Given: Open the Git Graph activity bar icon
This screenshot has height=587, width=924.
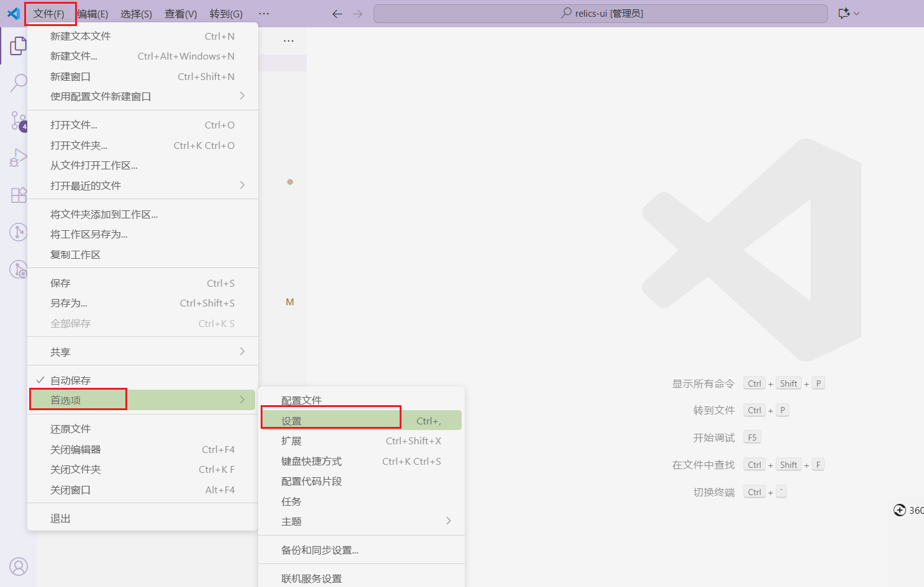Looking at the screenshot, I should [19, 232].
